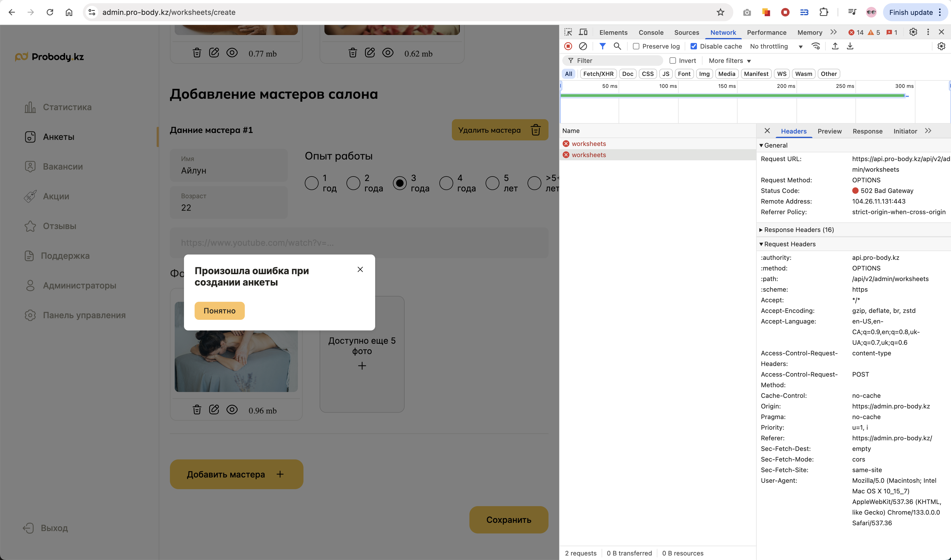This screenshot has width=951, height=560.
Task: Open the No throttling dropdown
Action: point(776,46)
